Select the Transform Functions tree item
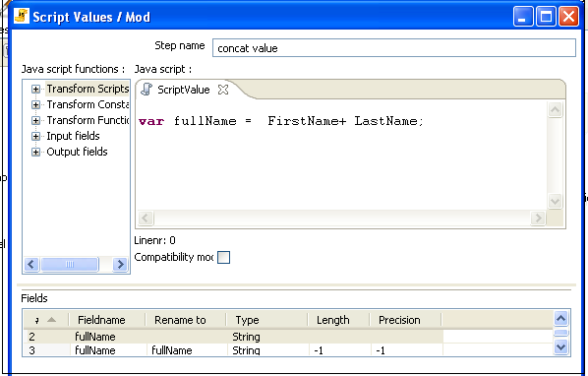The width and height of the screenshot is (588, 376). coord(88,120)
